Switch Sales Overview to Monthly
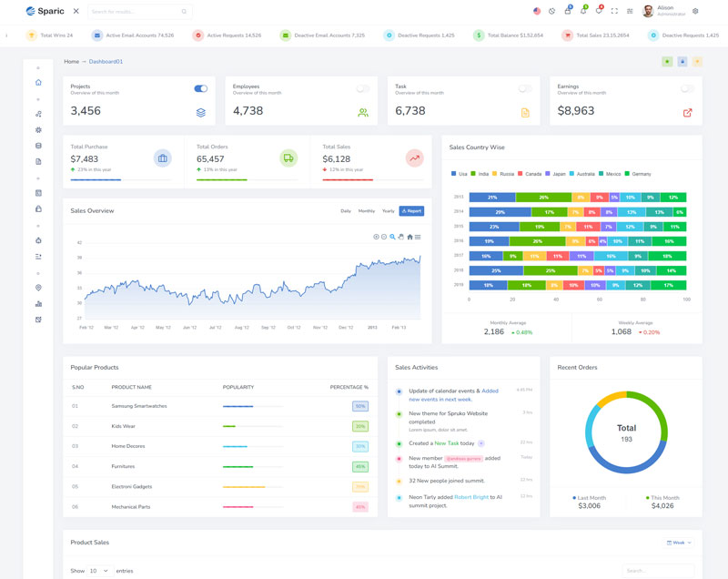The width and height of the screenshot is (728, 579). (x=366, y=210)
